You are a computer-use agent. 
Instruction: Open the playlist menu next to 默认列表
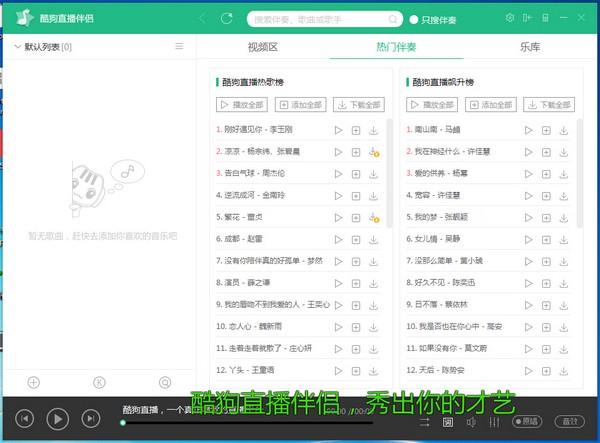(x=179, y=46)
